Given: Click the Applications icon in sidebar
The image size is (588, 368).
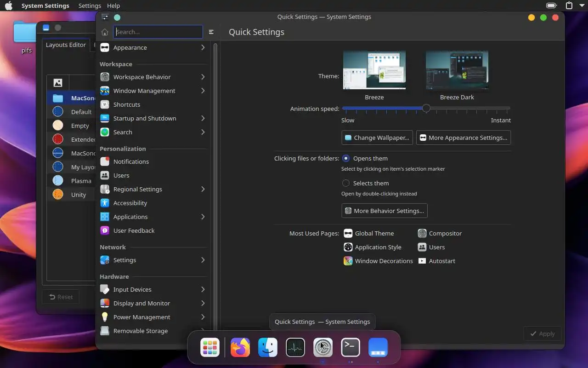Looking at the screenshot, I should [105, 217].
